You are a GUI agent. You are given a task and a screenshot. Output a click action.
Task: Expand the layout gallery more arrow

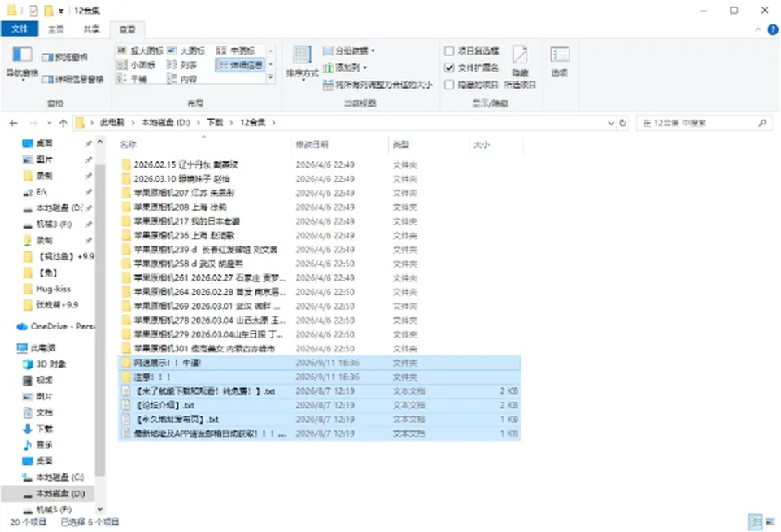pos(270,78)
